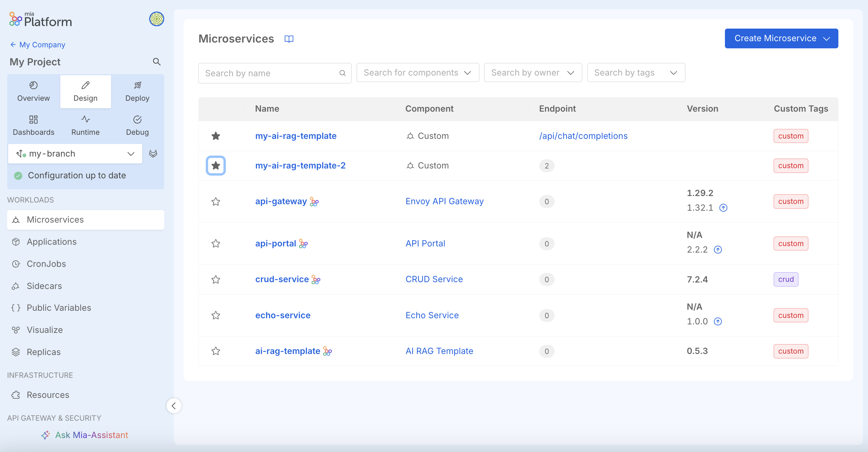Click the green configuration status check icon

pyautogui.click(x=18, y=176)
